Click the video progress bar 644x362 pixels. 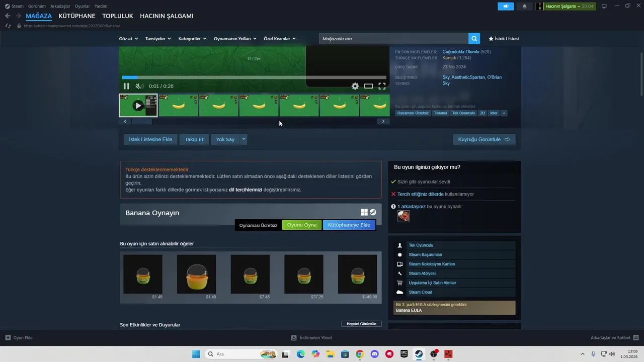point(254,77)
